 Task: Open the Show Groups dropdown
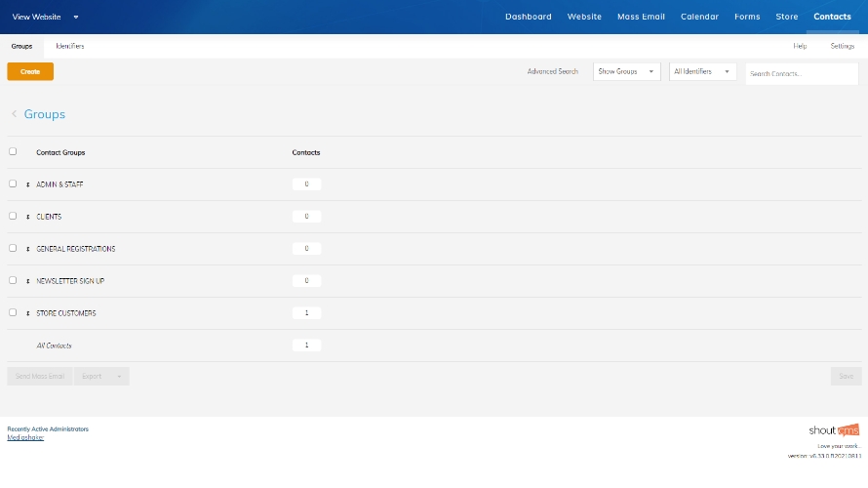point(626,72)
